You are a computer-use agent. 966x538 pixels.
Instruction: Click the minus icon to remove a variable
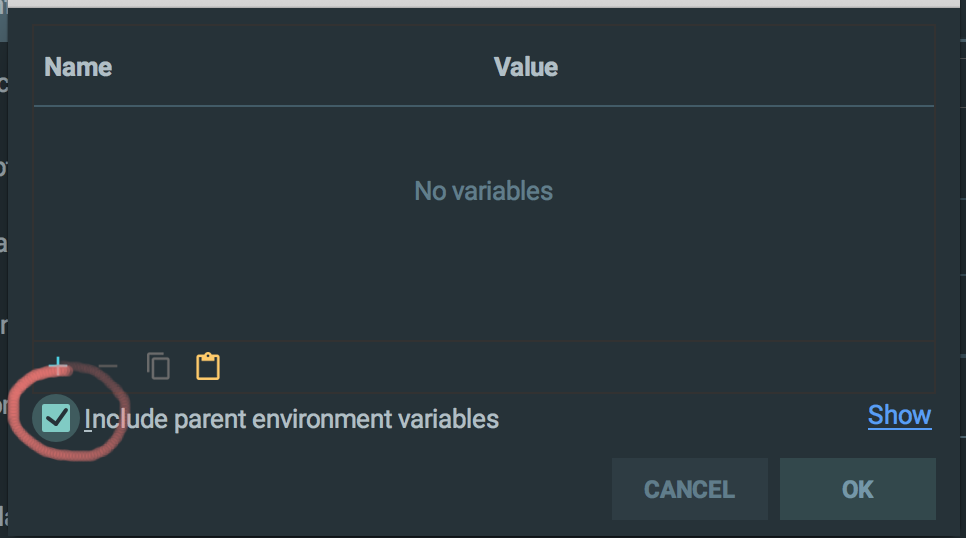pyautogui.click(x=108, y=367)
